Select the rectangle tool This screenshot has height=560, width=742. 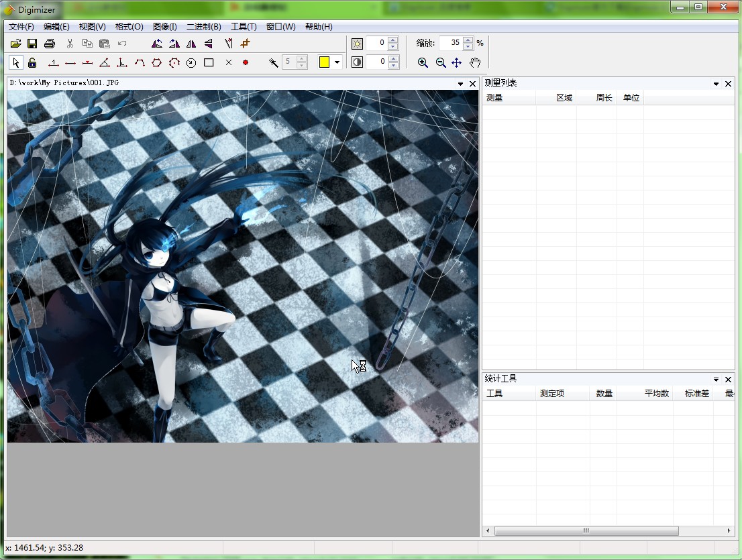(x=209, y=62)
